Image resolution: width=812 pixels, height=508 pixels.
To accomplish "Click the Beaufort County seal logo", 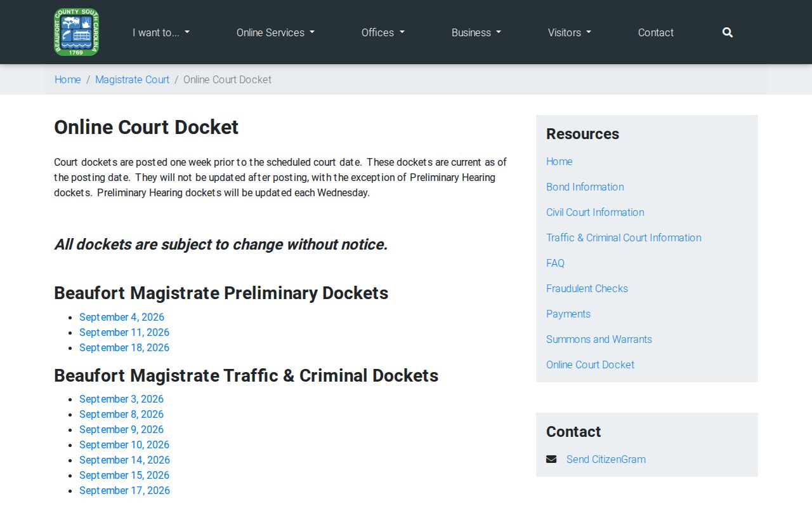I will point(77,32).
